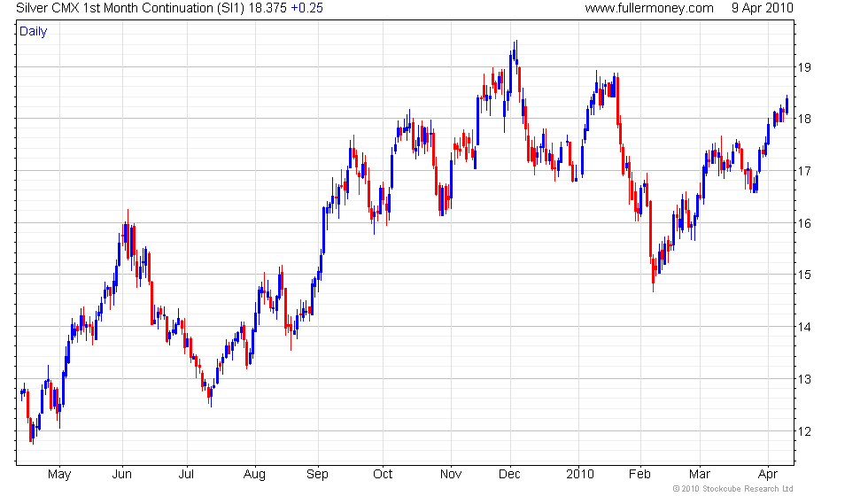Click the 16 price axis label
This screenshot has height=496, width=868.
(804, 223)
